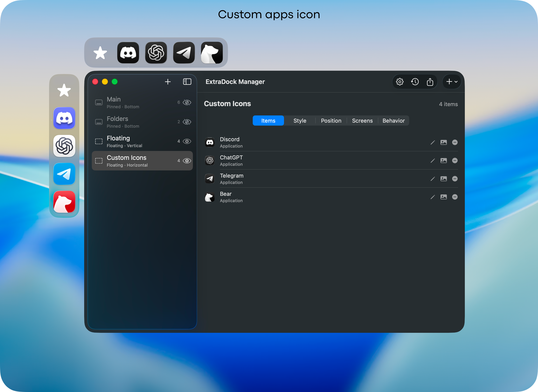Click the Telegram thumbnail in items list
This screenshot has height=392, width=538.
click(x=210, y=179)
